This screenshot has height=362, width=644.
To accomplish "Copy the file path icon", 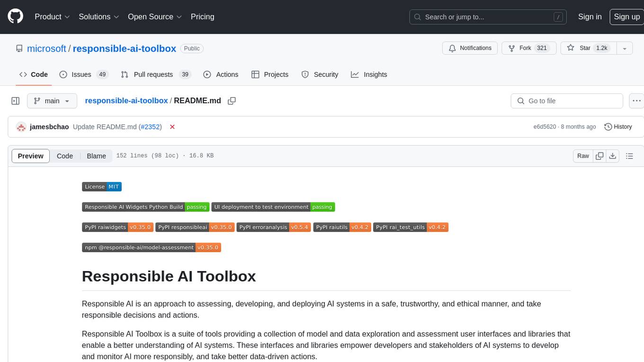I will [232, 100].
